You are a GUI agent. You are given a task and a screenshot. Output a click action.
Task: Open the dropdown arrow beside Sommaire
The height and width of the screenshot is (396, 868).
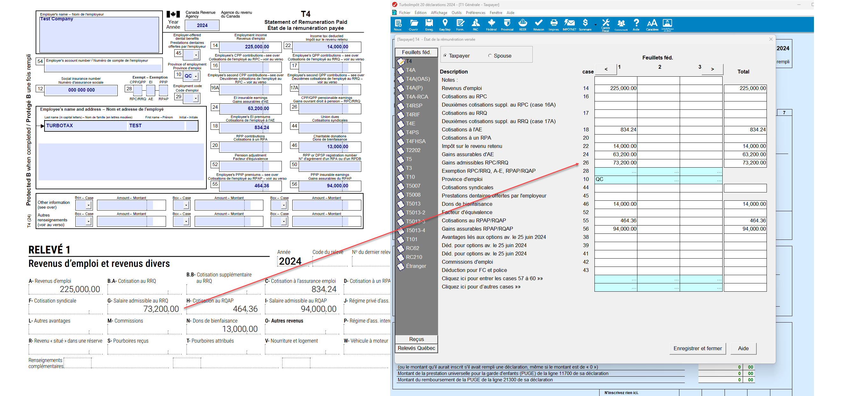(595, 25)
